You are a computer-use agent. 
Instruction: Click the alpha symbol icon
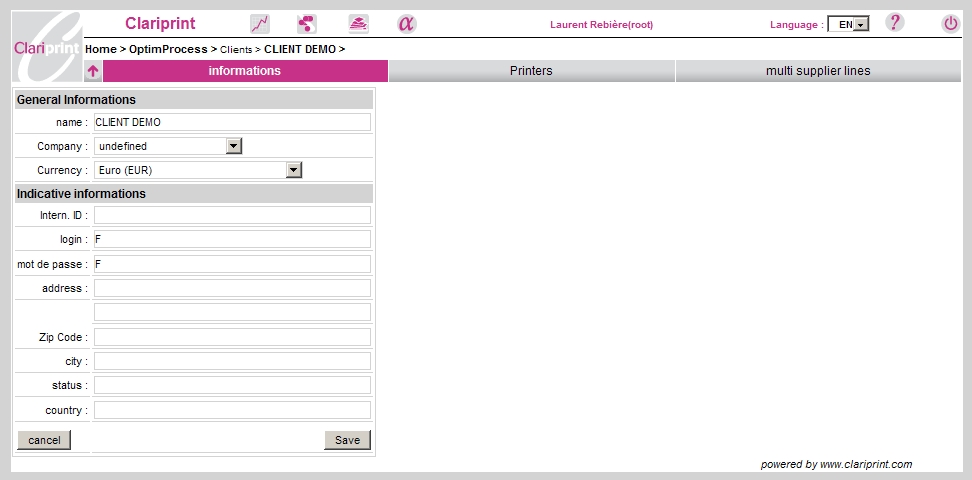click(x=406, y=24)
